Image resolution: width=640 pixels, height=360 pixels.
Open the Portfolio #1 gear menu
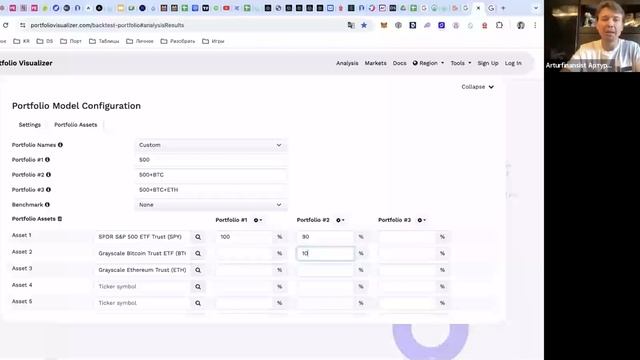pyautogui.click(x=258, y=220)
